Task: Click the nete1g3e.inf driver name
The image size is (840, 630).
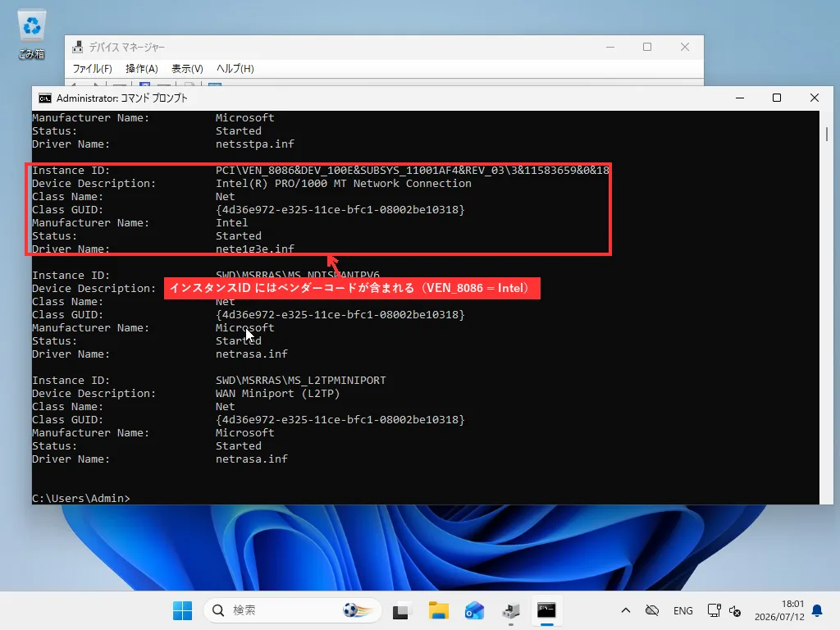Action: point(254,249)
